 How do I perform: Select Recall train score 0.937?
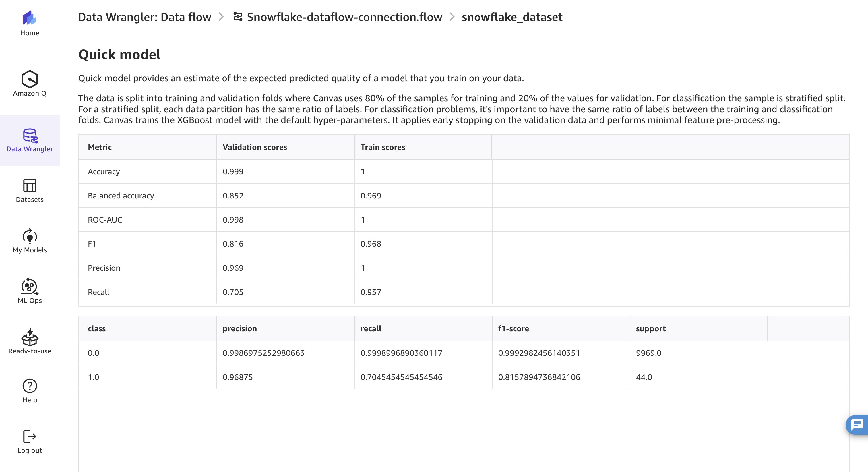tap(371, 292)
